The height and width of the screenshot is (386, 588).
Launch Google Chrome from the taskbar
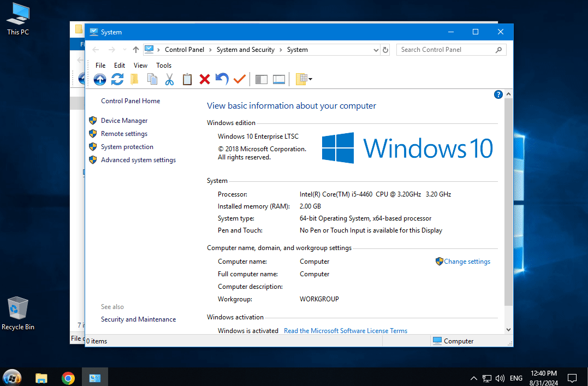[68, 378]
